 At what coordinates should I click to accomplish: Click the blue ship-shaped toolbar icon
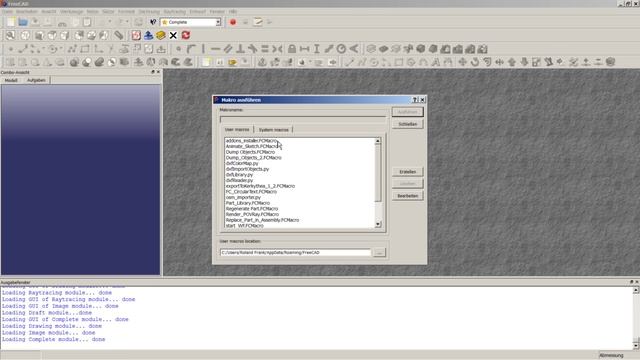148,36
